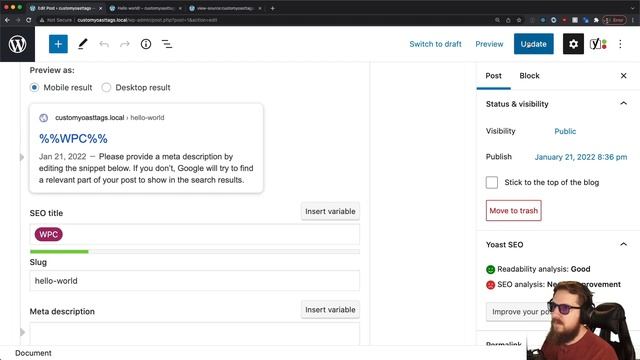This screenshot has width=640, height=360.
Task: Go forward in the browser
Action: click(x=18, y=20)
